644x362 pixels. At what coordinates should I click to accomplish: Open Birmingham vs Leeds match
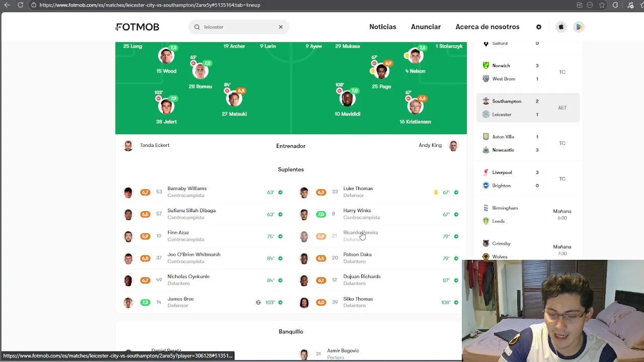(x=528, y=215)
